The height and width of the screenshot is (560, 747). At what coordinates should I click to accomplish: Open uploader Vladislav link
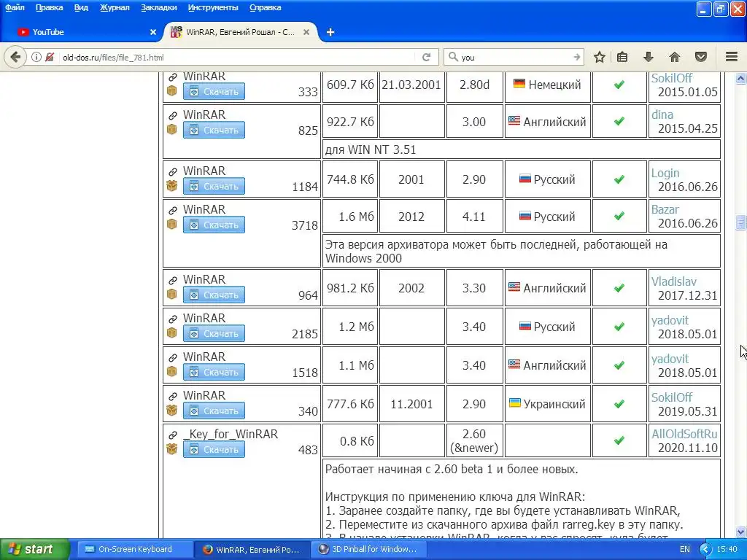coord(673,281)
